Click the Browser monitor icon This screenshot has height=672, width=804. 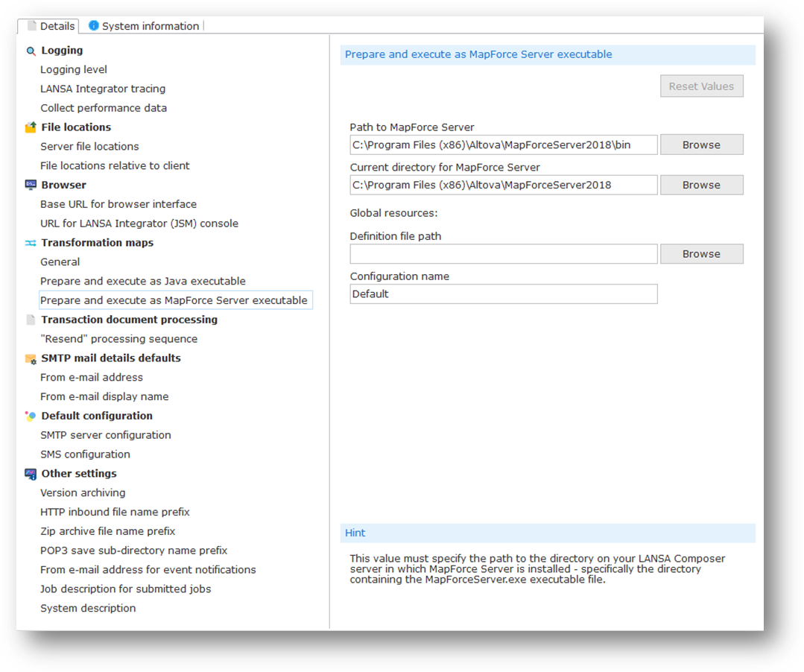31,185
